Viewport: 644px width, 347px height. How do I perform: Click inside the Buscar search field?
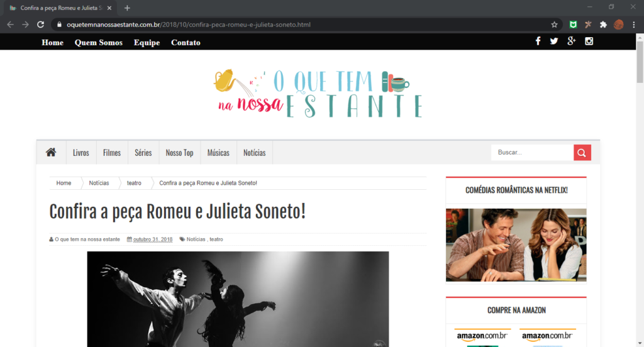tap(532, 152)
